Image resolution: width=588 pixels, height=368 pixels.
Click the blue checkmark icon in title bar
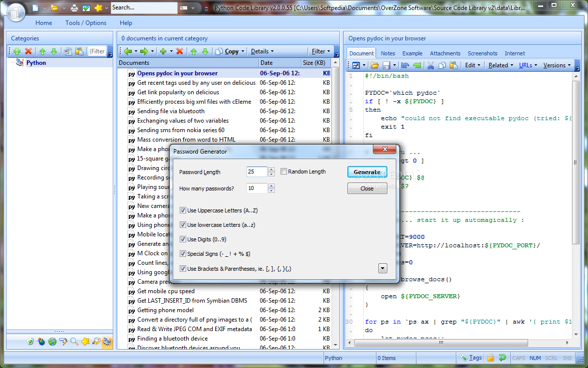(86, 8)
